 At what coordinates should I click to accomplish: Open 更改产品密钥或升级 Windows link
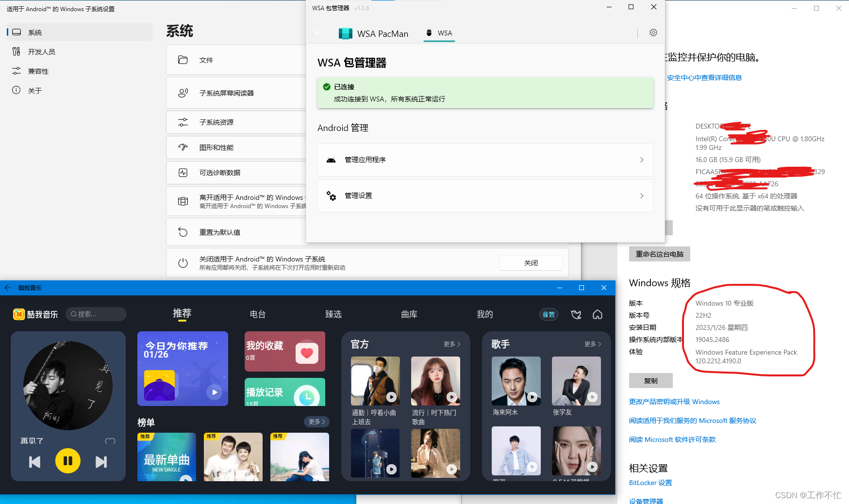[x=674, y=402]
